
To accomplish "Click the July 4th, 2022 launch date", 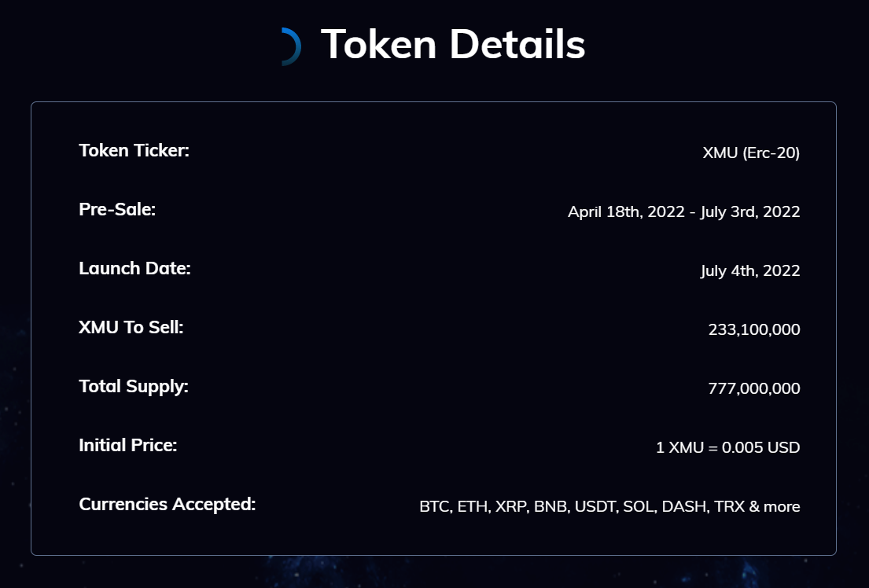I will [x=750, y=270].
